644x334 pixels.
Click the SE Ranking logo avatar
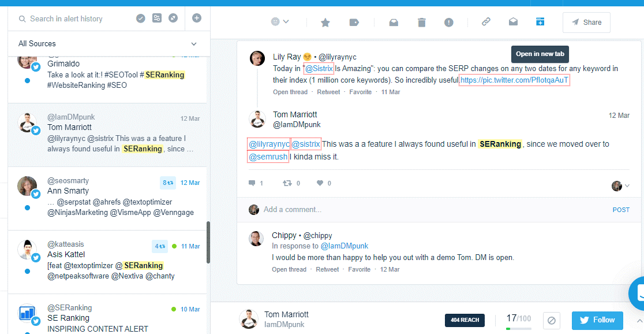(x=27, y=313)
